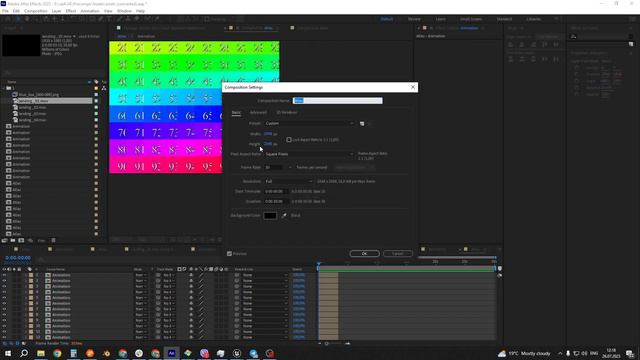
Task: Select the Basic tab in dialog
Action: [x=236, y=112]
